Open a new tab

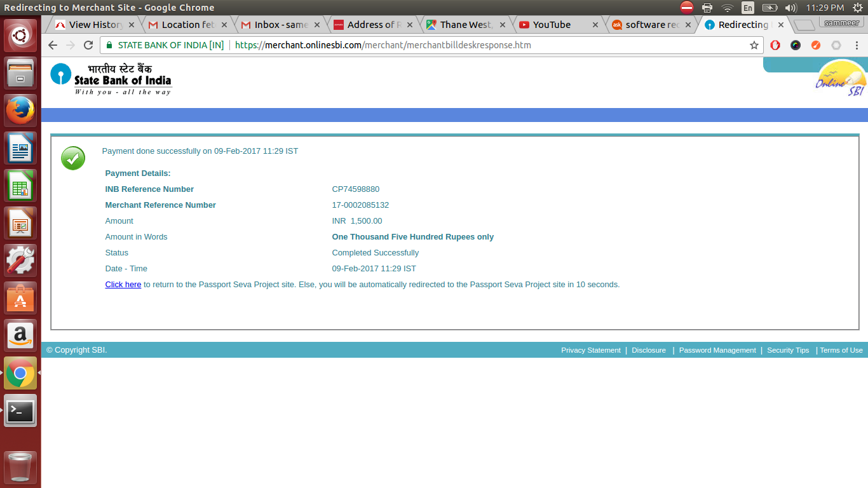[x=804, y=25]
